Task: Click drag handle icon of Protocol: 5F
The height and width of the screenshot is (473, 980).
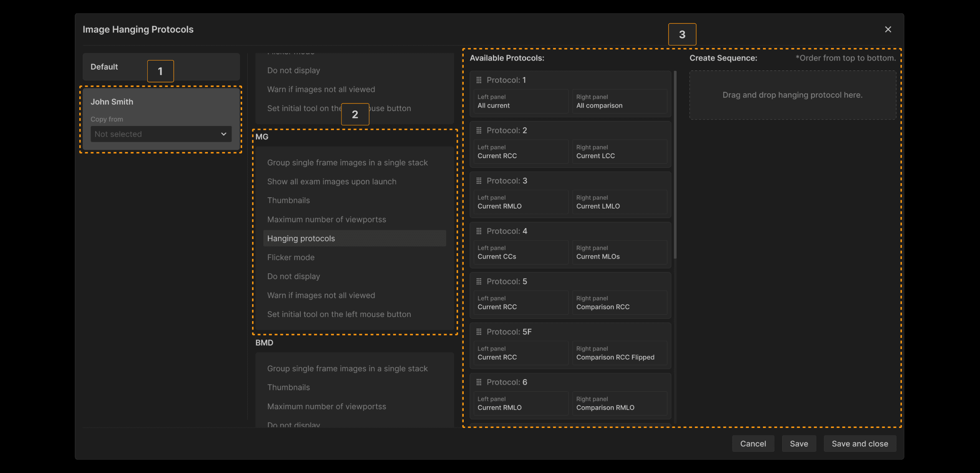Action: [x=479, y=332]
